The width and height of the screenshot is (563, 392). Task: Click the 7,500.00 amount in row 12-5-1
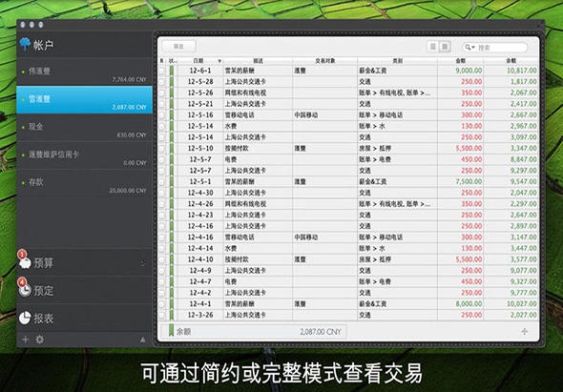[x=469, y=181]
